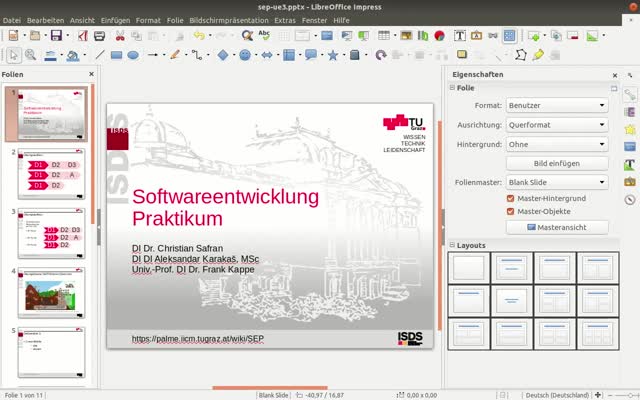Select the Rectangle shape tool
This screenshot has width=640, height=400.
(117, 55)
